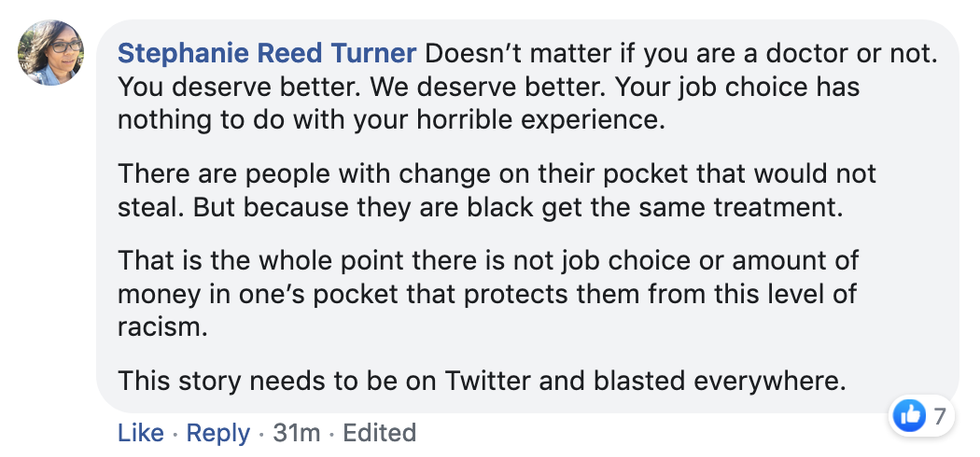Open Stephanie Reed Turner's profile picture
980x457 pixels.
point(51,53)
